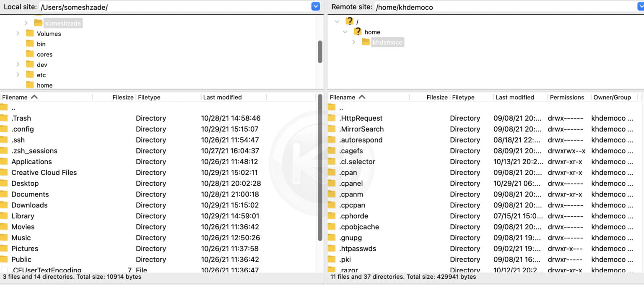Click the question-mark icon on the remote root
Viewport: 644px width, 285px height.
(349, 21)
